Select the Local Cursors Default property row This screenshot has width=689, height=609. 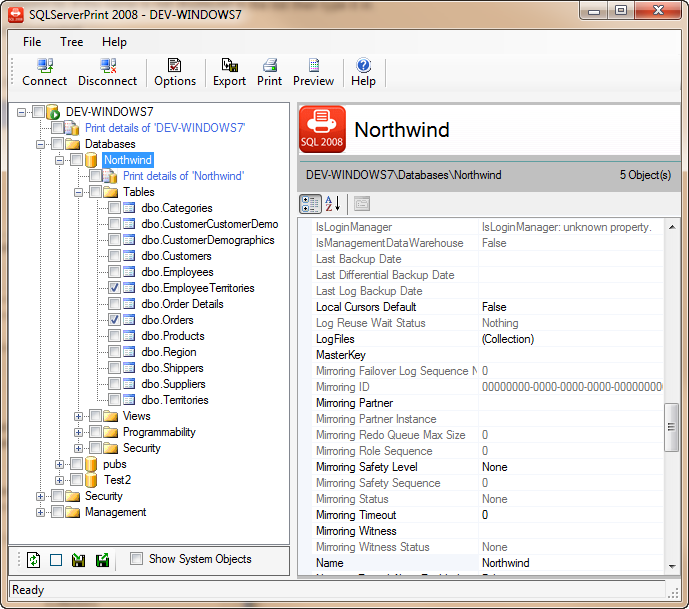point(488,307)
